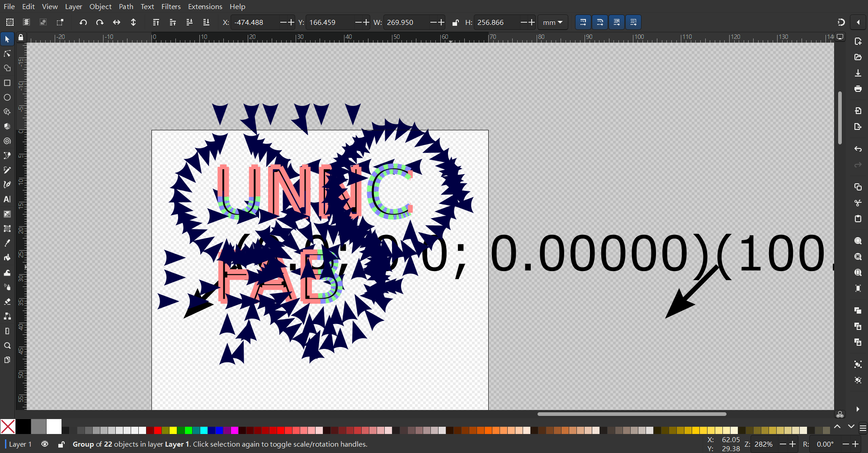Open the Layer menu
868x453 pixels.
click(74, 6)
